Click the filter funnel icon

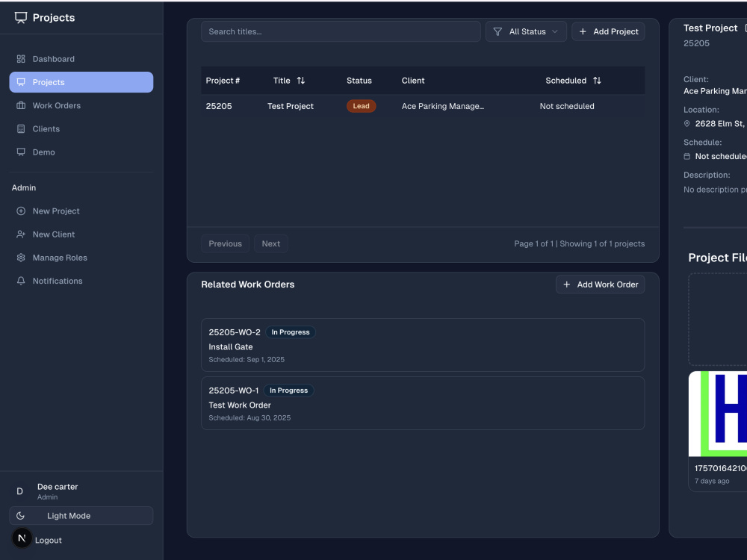[498, 32]
